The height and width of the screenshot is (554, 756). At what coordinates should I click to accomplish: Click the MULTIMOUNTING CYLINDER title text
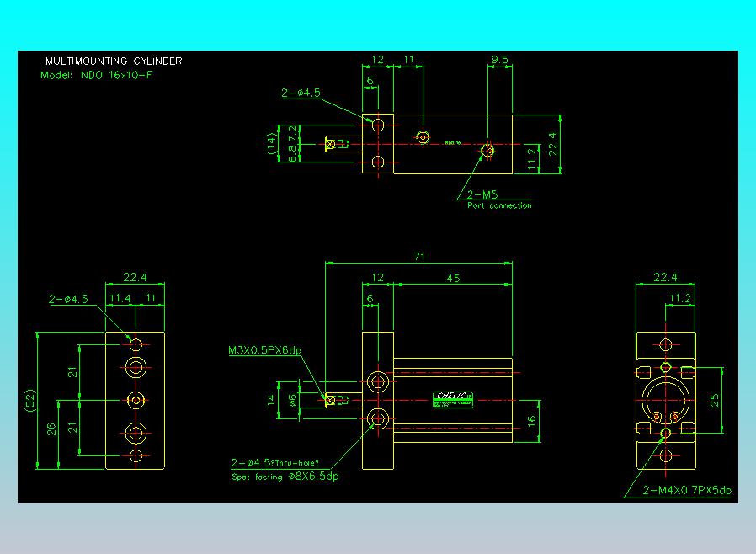click(x=113, y=61)
